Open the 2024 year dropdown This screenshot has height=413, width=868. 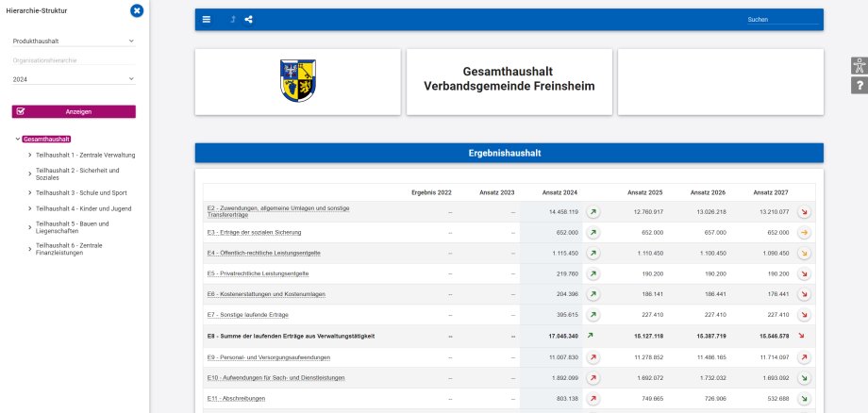pyautogui.click(x=74, y=79)
